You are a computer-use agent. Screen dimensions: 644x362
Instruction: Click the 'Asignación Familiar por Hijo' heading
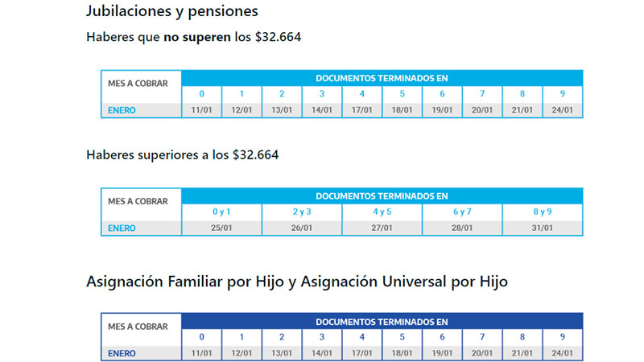point(297,282)
